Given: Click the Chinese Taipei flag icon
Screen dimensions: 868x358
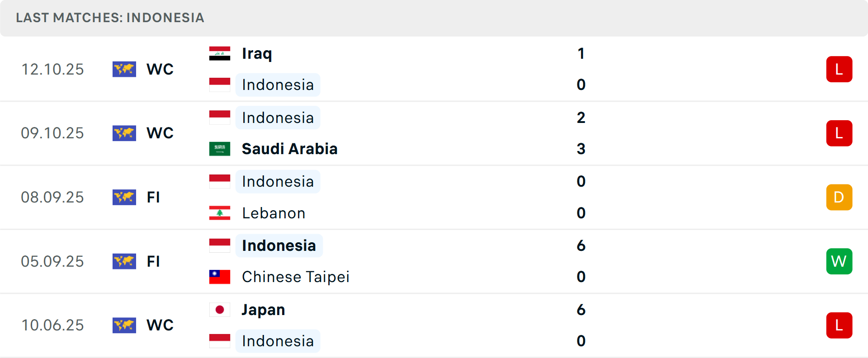Looking at the screenshot, I should coord(220,277).
